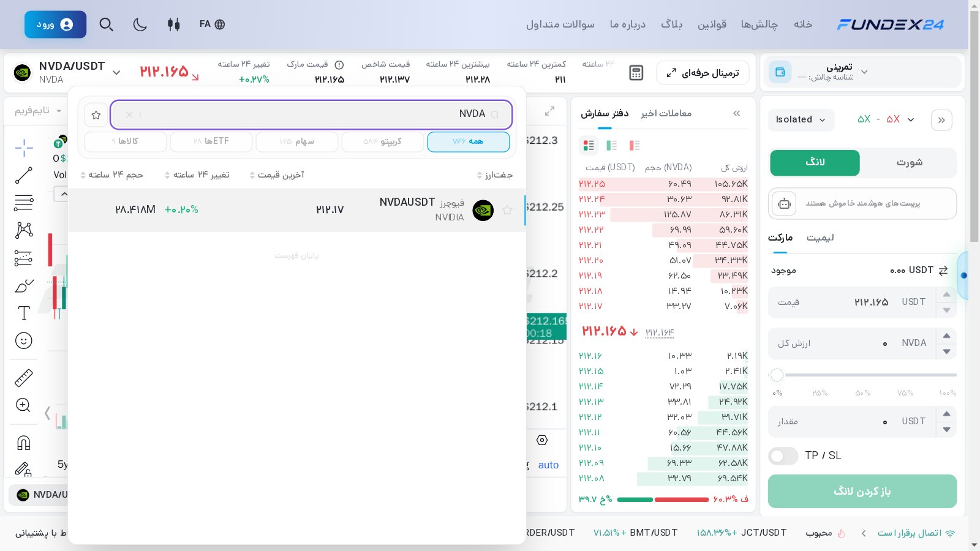Expand the NVDA/USDT pair selector chevron

(116, 72)
